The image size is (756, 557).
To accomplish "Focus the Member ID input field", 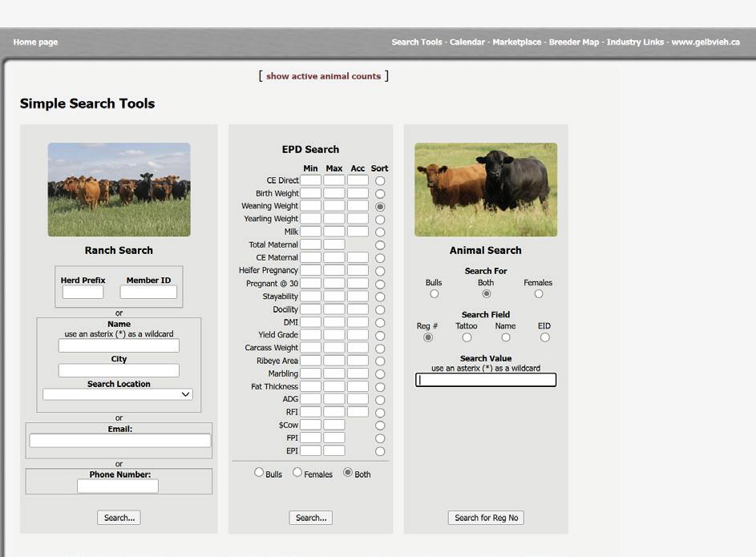I will point(148,292).
